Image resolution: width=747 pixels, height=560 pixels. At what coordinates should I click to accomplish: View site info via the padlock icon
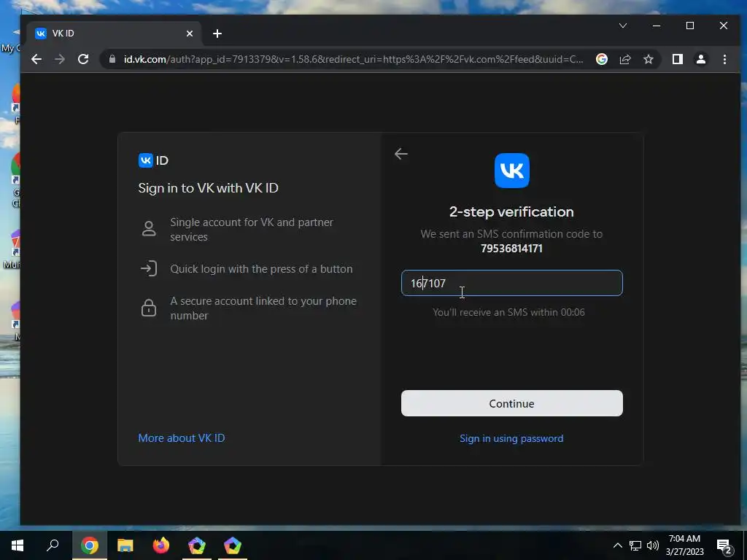(x=112, y=59)
